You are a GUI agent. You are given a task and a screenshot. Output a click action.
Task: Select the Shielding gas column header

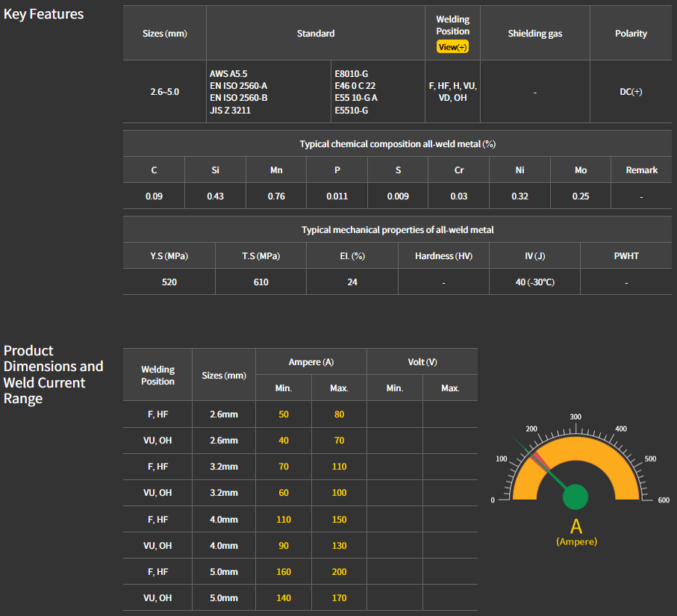(534, 34)
